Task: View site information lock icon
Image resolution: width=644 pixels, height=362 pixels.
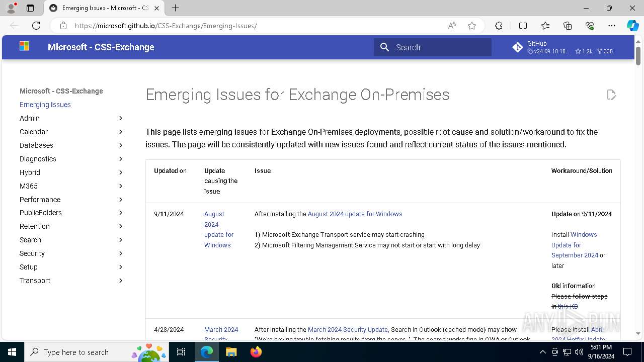Action: [63, 26]
